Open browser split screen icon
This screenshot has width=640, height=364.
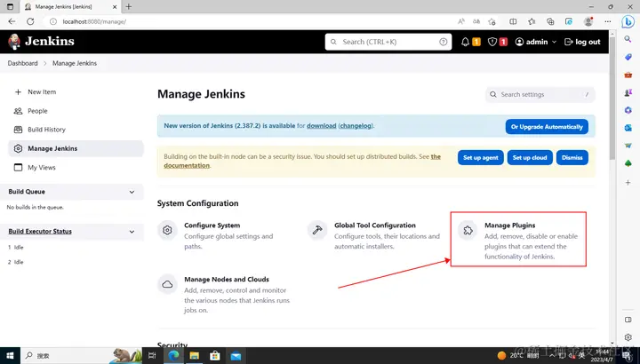[x=513, y=21]
